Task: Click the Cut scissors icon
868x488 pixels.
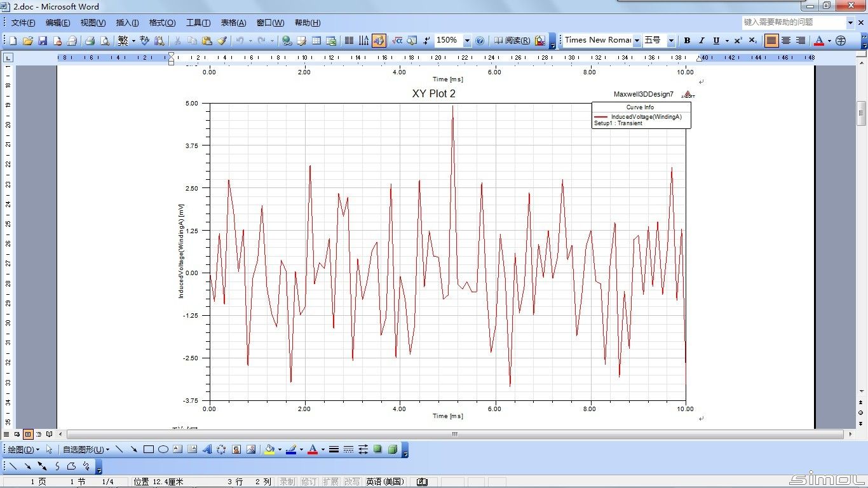Action: coord(177,41)
